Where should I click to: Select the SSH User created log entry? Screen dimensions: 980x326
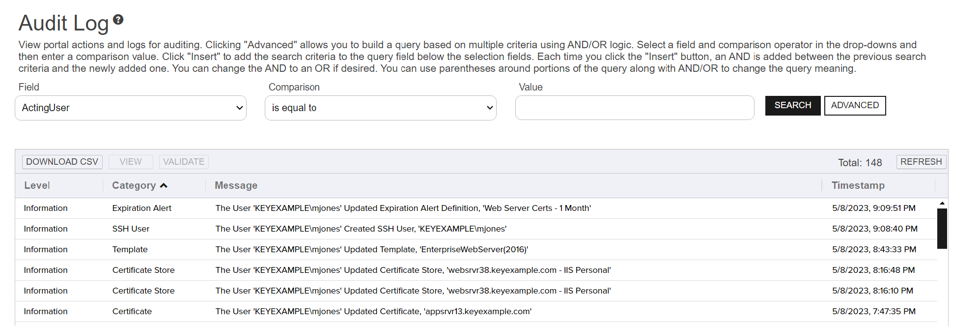click(x=361, y=229)
